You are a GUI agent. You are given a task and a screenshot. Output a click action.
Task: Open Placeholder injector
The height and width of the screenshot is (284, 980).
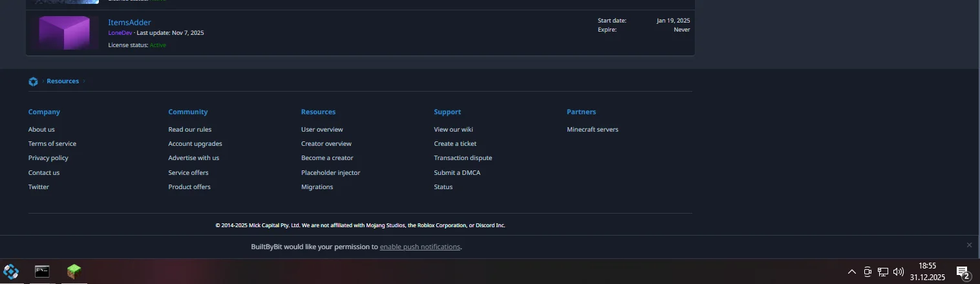330,173
